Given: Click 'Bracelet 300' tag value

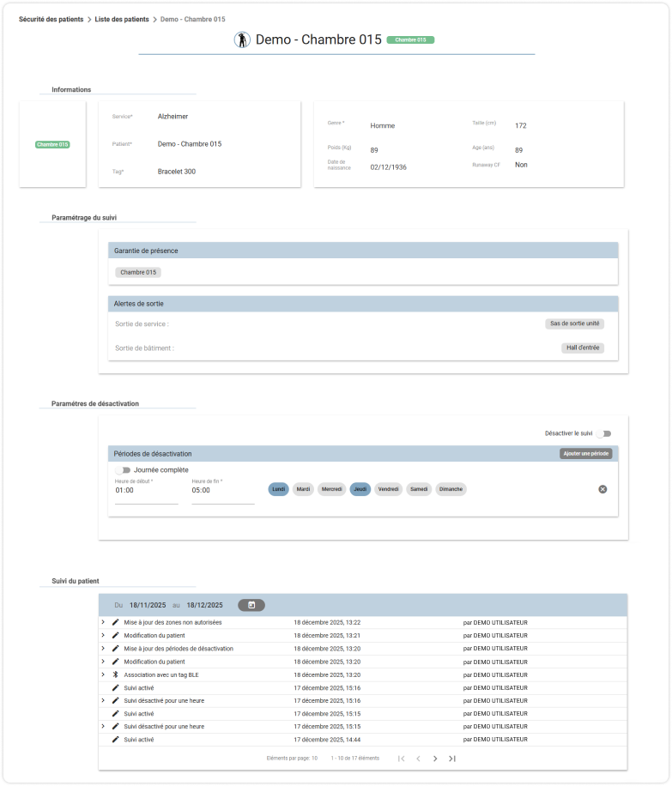Looking at the screenshot, I should pos(177,172).
